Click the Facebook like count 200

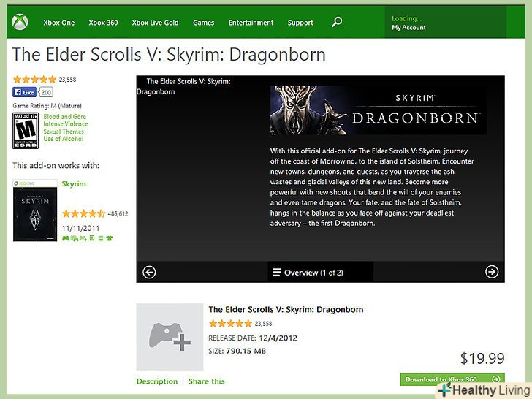pyautogui.click(x=46, y=92)
